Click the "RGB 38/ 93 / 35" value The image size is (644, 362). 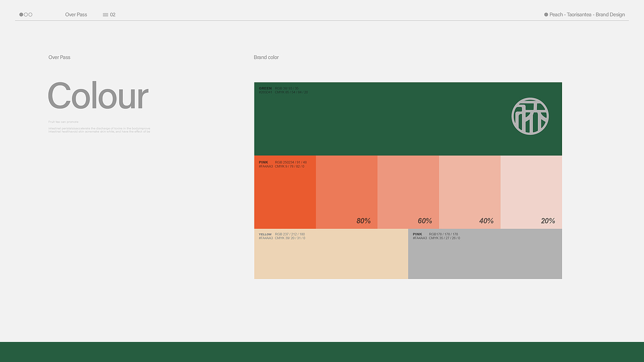point(287,88)
